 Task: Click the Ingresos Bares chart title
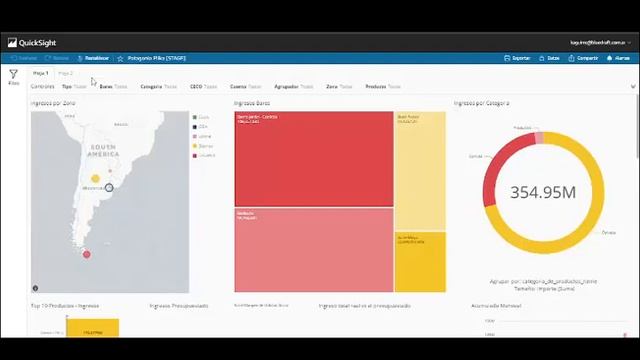click(x=252, y=103)
